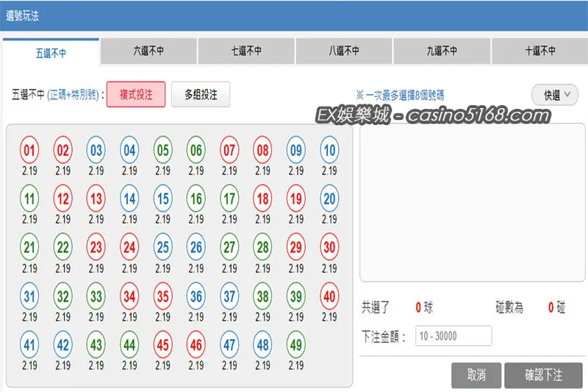Select red ball number 01

tap(29, 150)
